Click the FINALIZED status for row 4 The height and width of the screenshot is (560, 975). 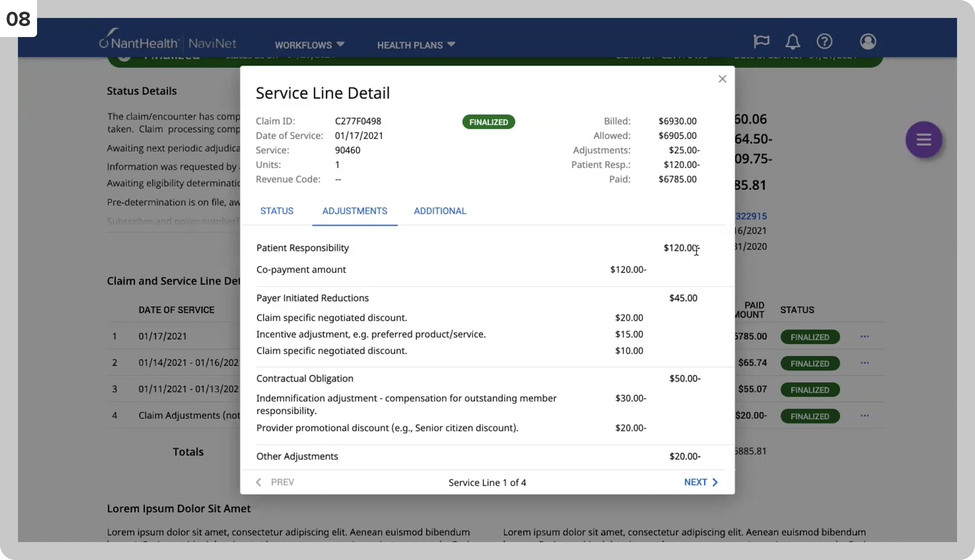click(x=810, y=416)
